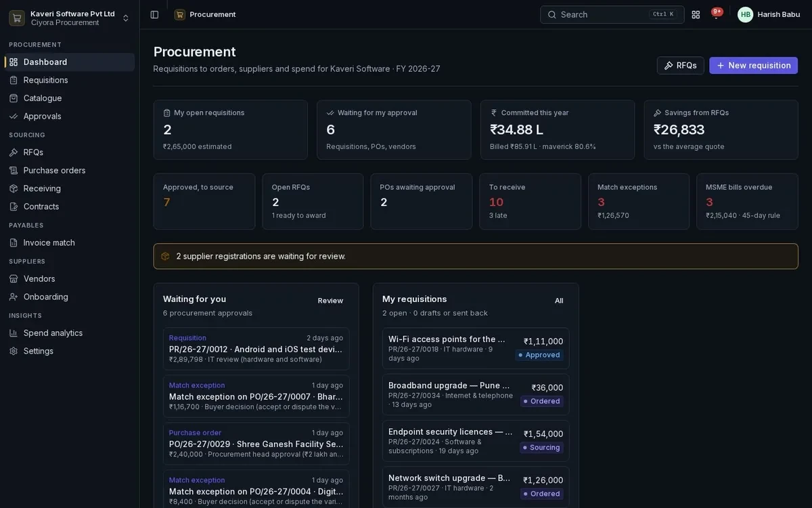Click the supplier registrations banner icon

pos(165,256)
